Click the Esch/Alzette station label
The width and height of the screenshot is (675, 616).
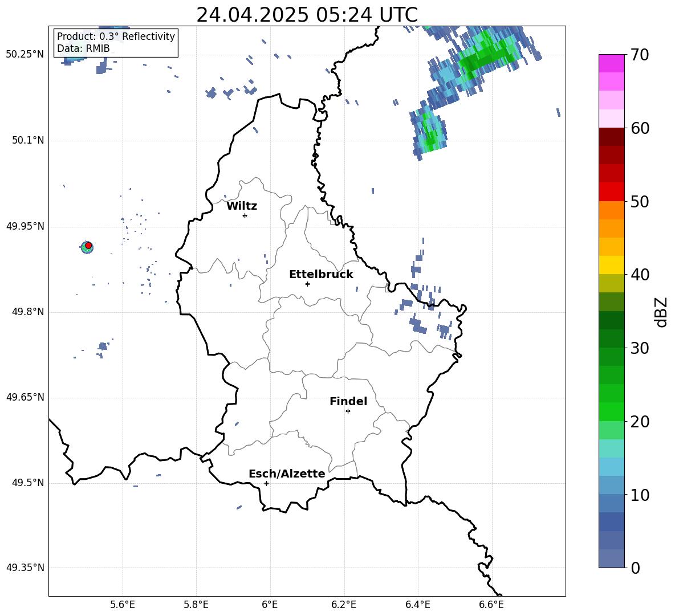click(x=287, y=474)
